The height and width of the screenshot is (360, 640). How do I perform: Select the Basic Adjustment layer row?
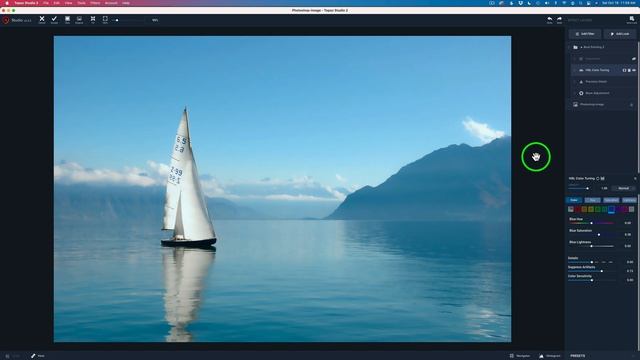(603, 93)
